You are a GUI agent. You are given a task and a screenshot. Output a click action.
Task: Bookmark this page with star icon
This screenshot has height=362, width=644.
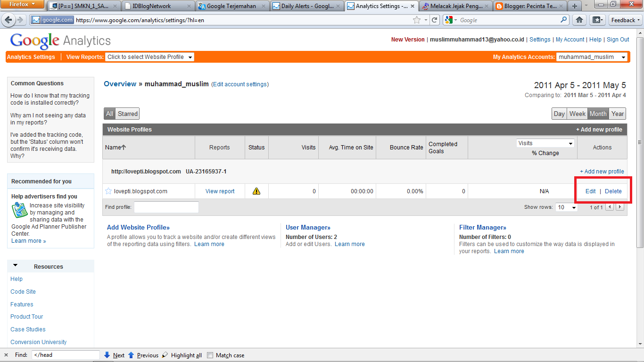[x=417, y=20]
